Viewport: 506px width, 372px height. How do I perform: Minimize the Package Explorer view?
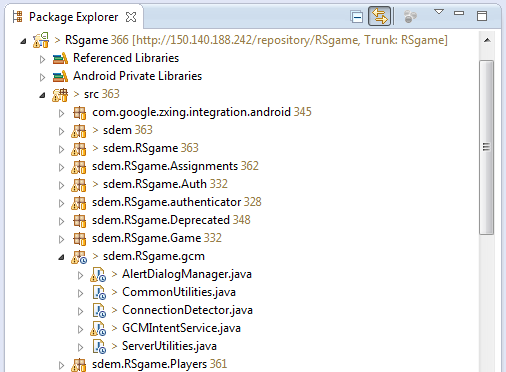click(459, 13)
